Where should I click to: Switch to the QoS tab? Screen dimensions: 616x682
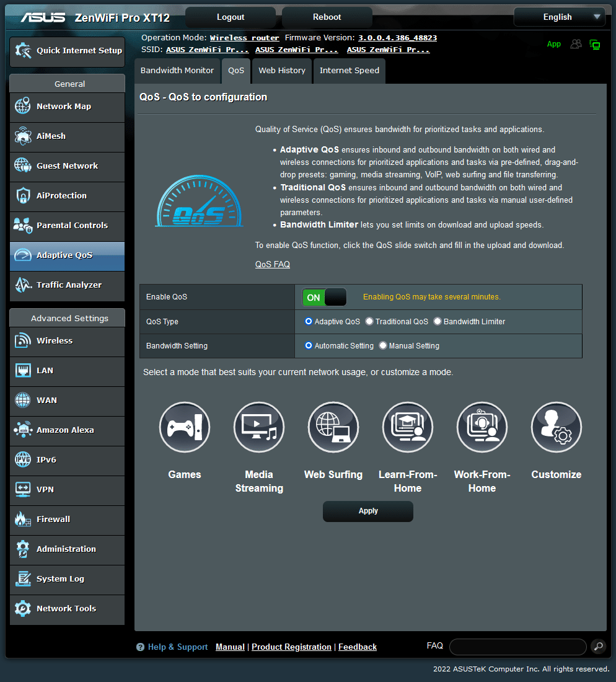point(236,71)
